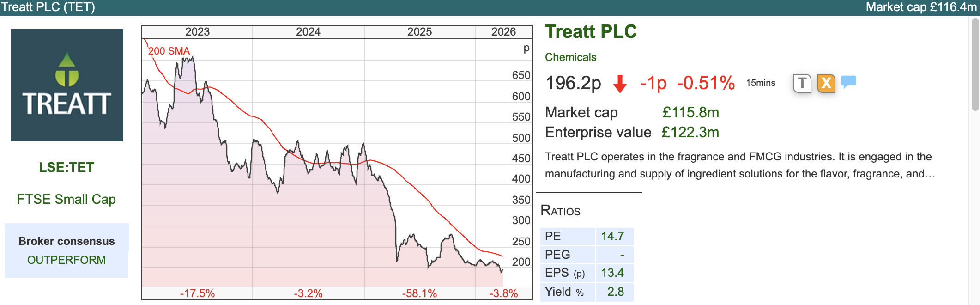The image size is (980, 305).
Task: Select the 2026 year column on chart
Action: pos(503,32)
